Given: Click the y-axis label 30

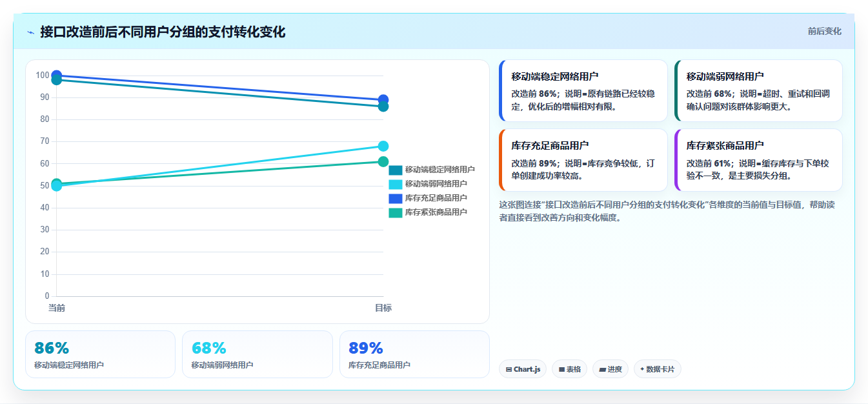Looking at the screenshot, I should click(x=45, y=230).
